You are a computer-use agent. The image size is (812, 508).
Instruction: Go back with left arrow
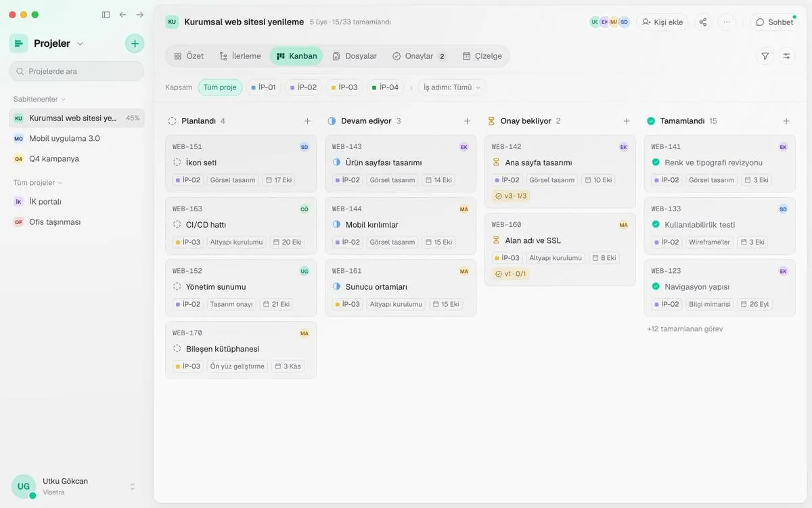[x=122, y=14]
